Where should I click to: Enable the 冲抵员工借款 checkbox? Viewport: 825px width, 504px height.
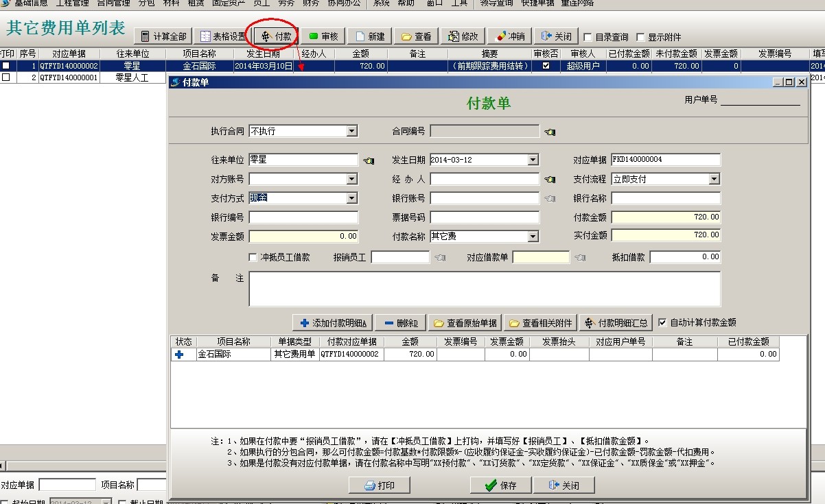click(253, 258)
